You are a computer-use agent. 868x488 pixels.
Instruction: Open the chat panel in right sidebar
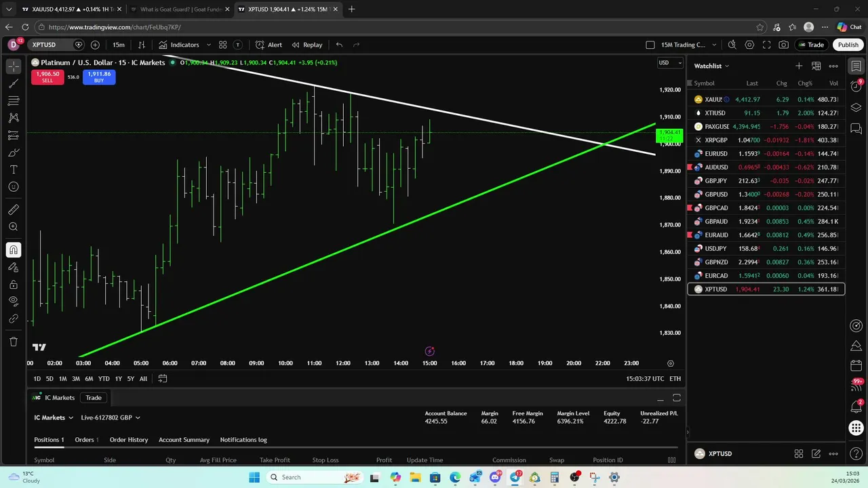pyautogui.click(x=856, y=129)
